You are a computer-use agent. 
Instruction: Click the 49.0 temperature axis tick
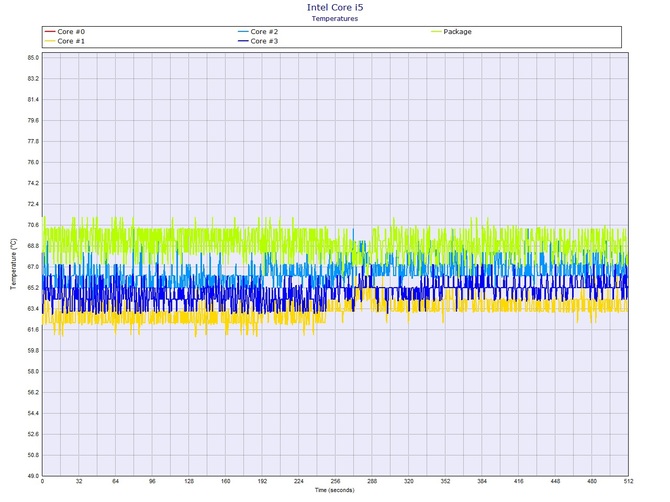coord(33,476)
